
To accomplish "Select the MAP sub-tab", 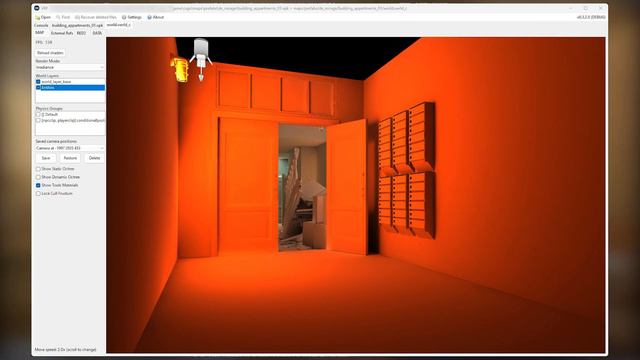I will pyautogui.click(x=40, y=33).
